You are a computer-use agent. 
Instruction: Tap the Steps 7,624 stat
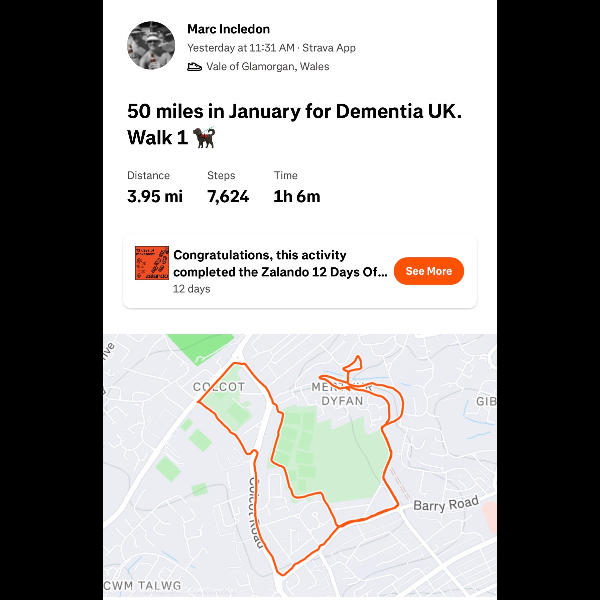tap(228, 188)
